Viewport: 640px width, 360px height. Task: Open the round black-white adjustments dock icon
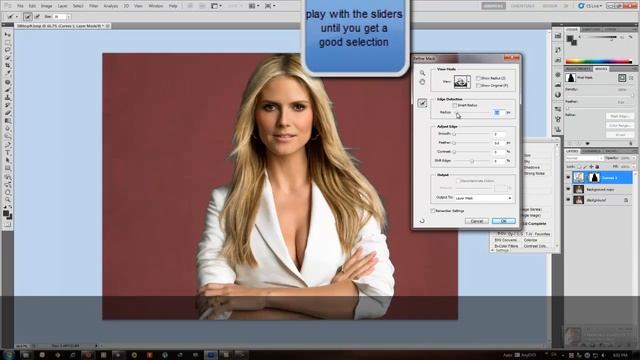pyautogui.click(x=558, y=95)
